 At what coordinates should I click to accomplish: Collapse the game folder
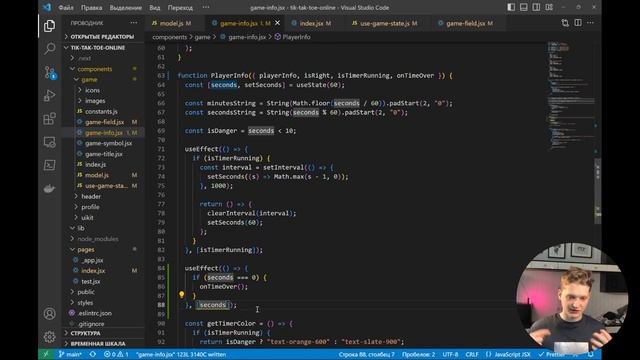(89, 80)
